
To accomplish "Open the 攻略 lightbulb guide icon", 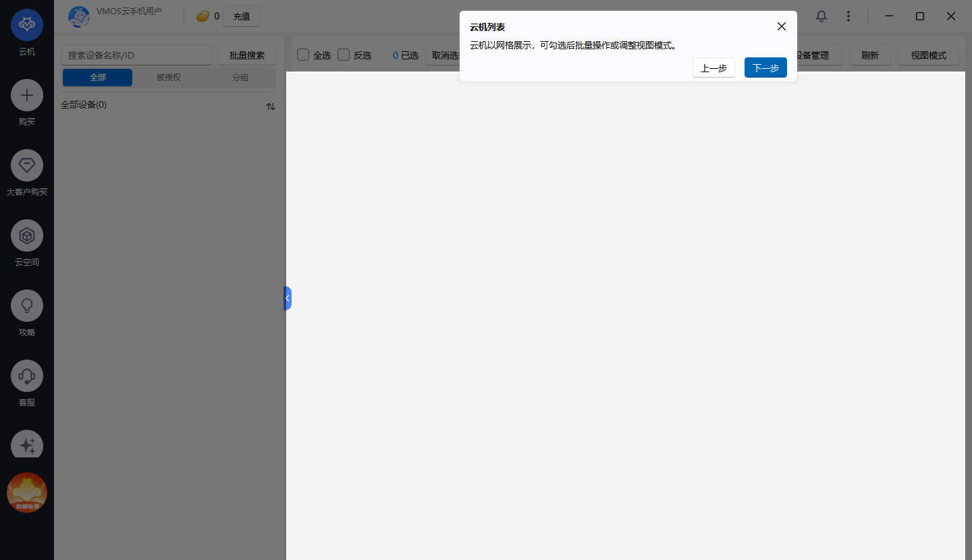I will 27,306.
